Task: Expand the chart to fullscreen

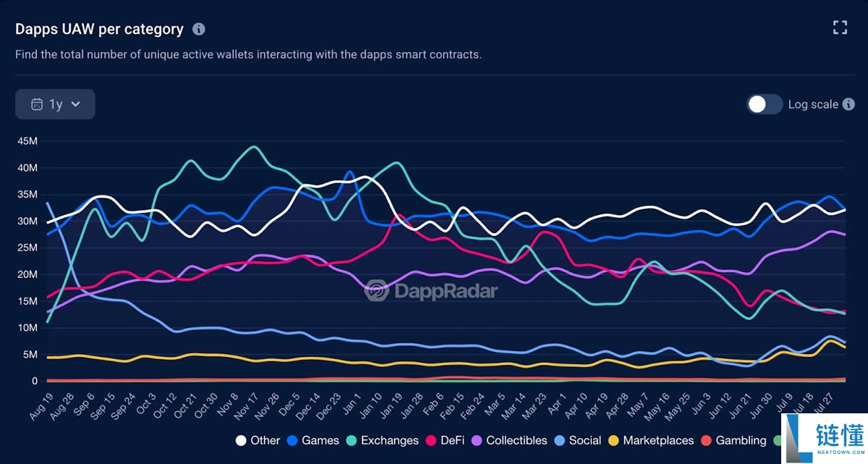Action: [x=840, y=27]
